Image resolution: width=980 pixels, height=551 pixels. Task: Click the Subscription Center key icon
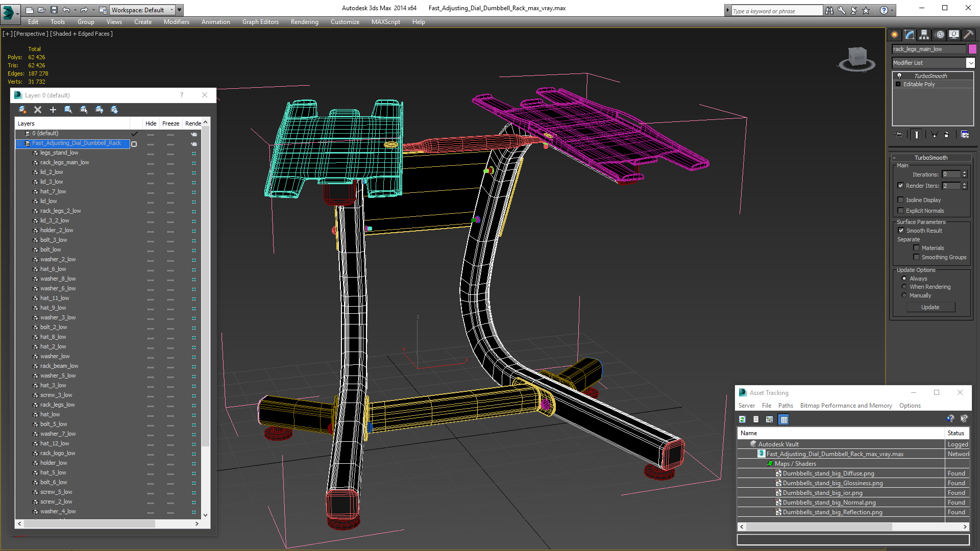[842, 10]
